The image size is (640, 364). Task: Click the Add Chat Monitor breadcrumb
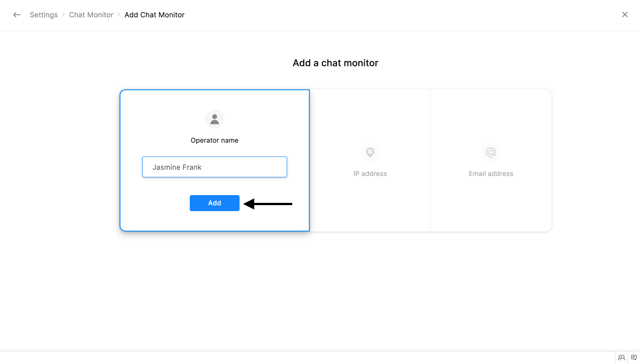pyautogui.click(x=154, y=15)
